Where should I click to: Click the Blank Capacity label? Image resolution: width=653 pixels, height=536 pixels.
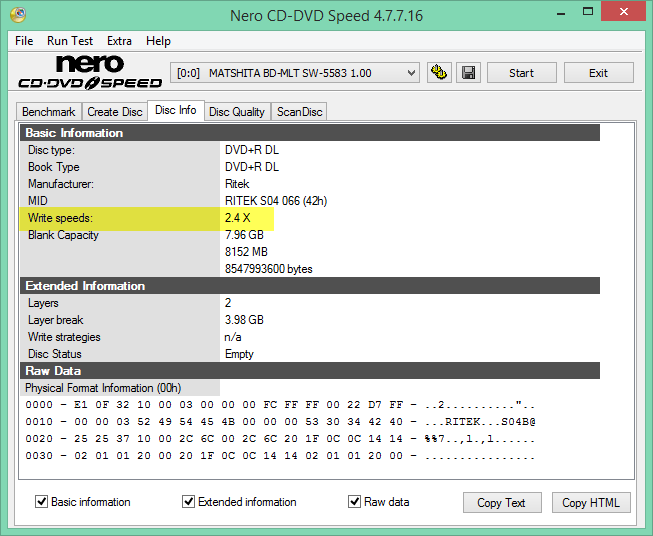pos(63,235)
